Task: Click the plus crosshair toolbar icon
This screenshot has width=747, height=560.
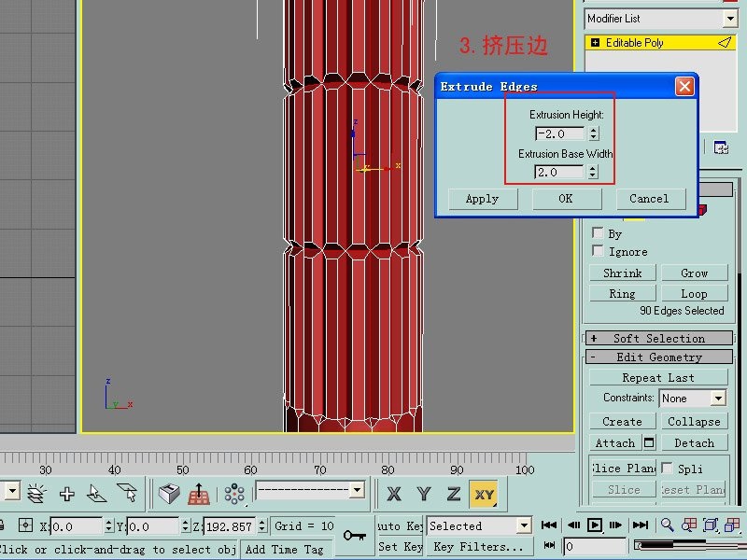Action: [67, 494]
